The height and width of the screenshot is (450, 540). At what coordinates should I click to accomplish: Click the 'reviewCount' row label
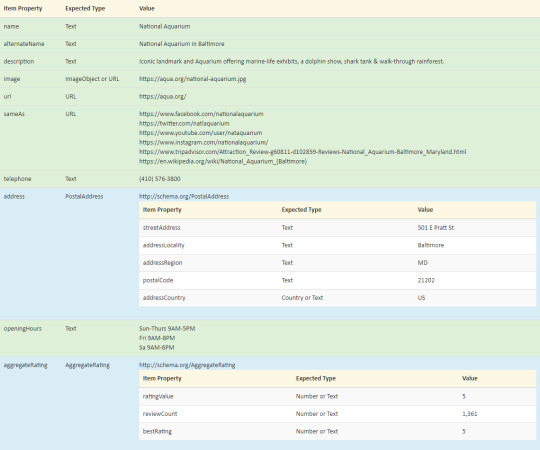pos(160,414)
